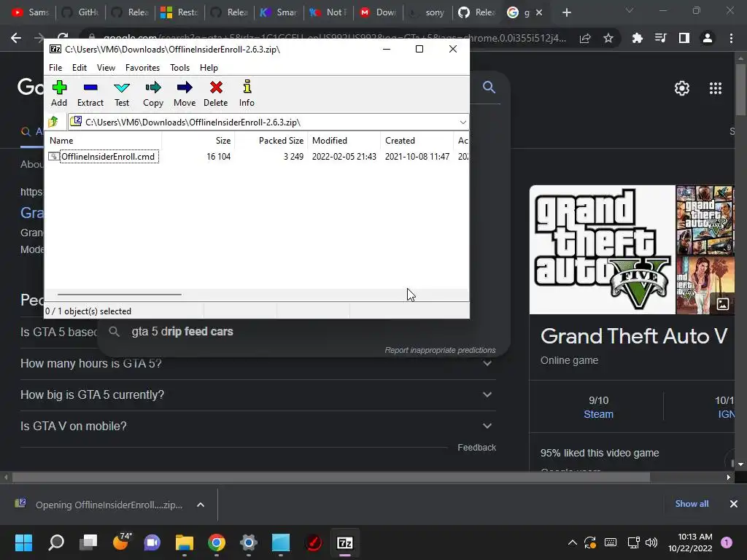Select the 'gta 5 drip feed cars' suggestion
Viewport: 747px width, 560px height.
tap(182, 332)
